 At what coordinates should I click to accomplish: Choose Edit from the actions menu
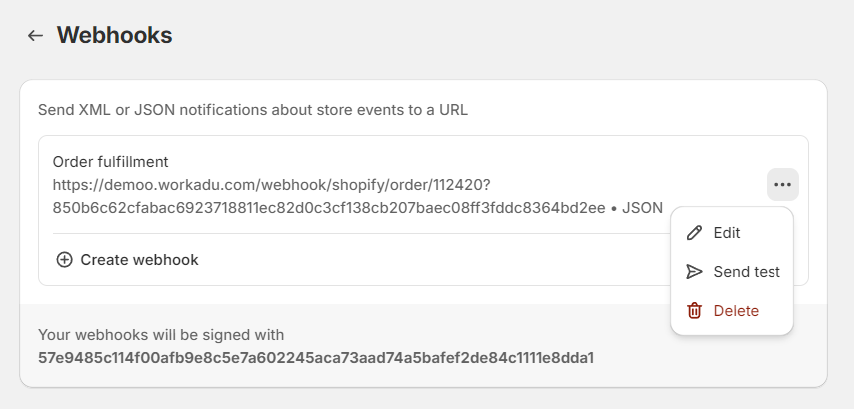click(727, 233)
